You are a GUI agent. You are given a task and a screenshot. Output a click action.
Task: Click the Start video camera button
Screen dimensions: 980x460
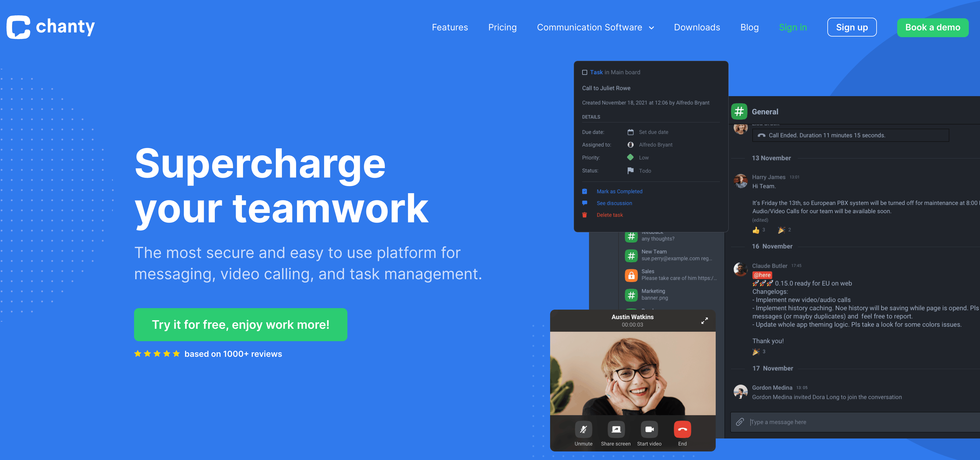pyautogui.click(x=649, y=430)
